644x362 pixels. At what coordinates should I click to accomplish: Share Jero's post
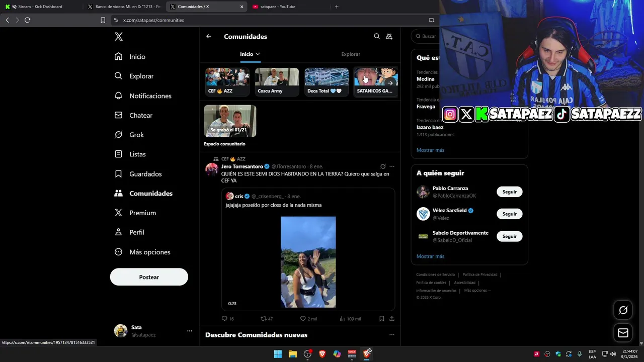(392, 319)
